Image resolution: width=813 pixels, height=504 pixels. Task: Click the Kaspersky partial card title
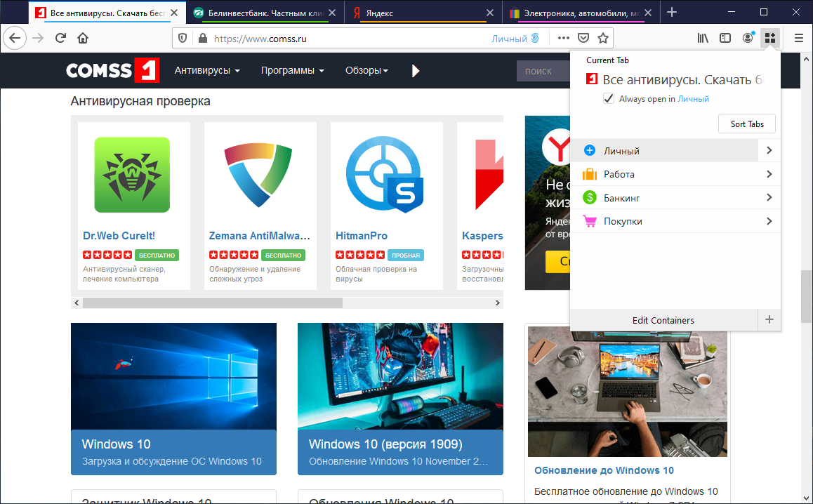[482, 235]
